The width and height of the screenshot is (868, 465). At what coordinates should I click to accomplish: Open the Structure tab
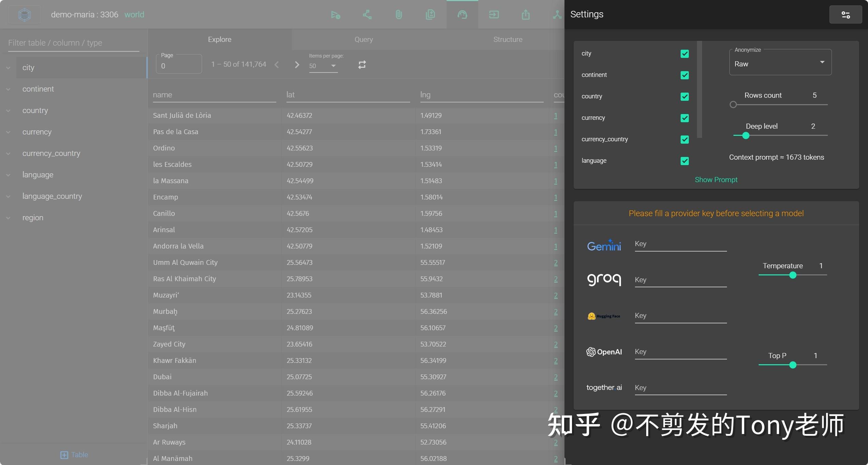[x=508, y=39]
